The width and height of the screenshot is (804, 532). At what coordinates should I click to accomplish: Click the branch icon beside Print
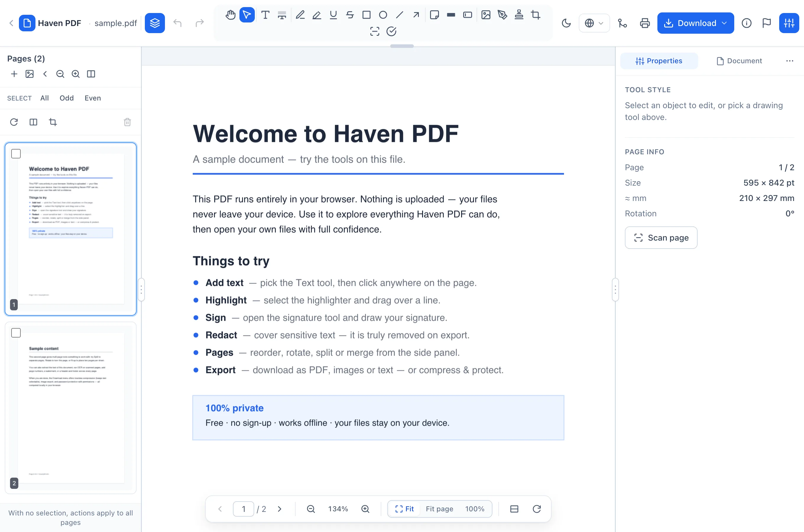click(623, 23)
